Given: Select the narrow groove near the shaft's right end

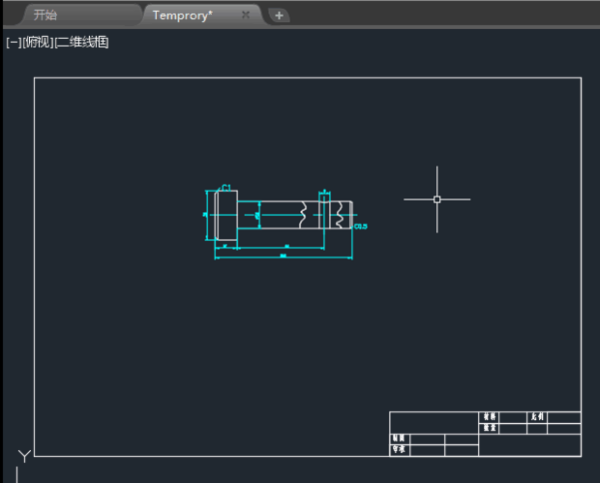Looking at the screenshot, I should (324, 212).
